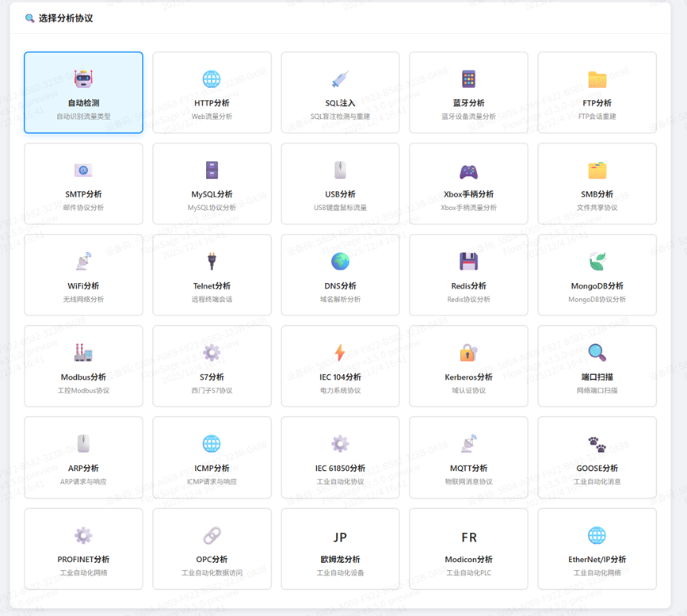Click the mouse icon for ARP分析

coord(83,444)
